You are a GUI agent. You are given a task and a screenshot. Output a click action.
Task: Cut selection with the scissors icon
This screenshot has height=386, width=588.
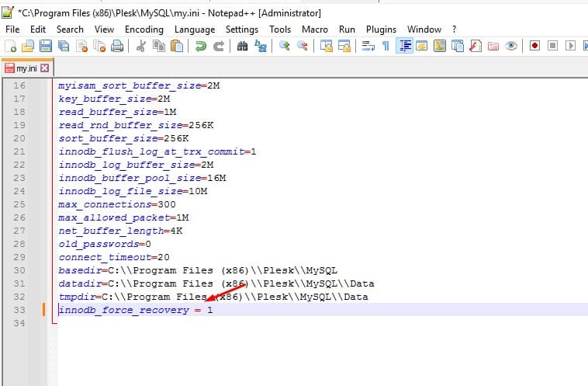click(x=141, y=46)
